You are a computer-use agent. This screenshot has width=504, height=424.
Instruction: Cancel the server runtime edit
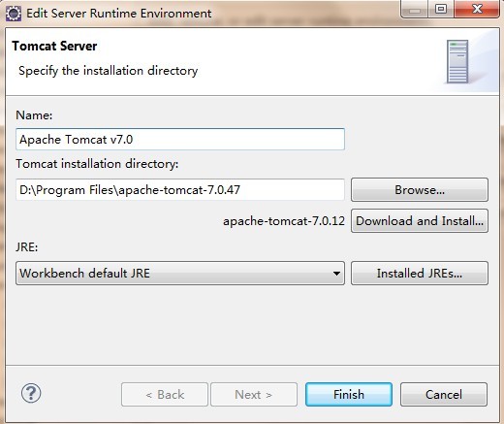(444, 395)
